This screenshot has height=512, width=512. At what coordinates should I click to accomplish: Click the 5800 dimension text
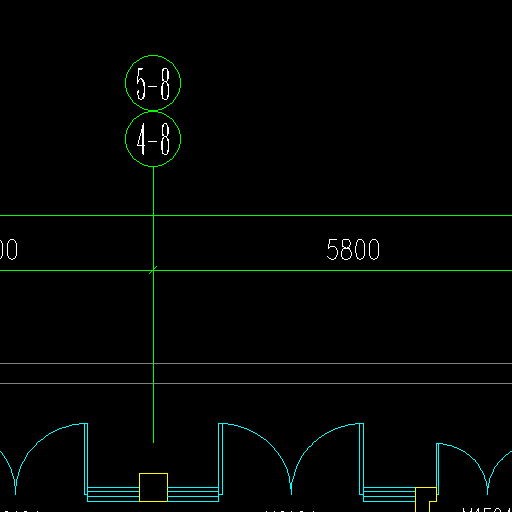click(x=353, y=249)
